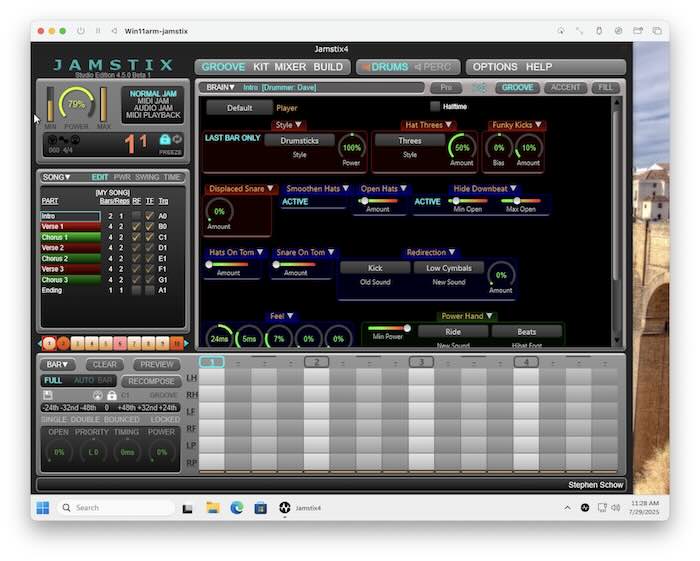
Task: Select numbered slot 2 in slot strip
Action: coord(63,343)
